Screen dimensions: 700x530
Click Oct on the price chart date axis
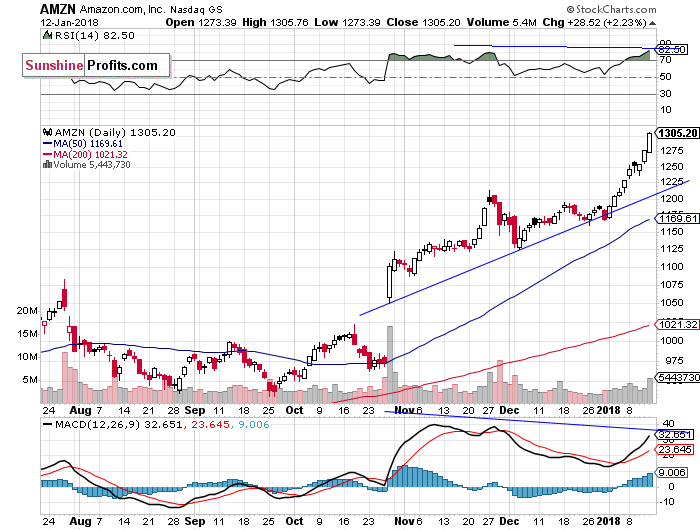pos(295,410)
